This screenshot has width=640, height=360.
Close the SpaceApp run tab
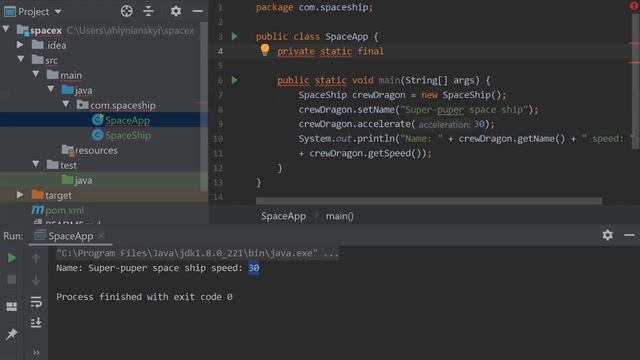(x=102, y=236)
